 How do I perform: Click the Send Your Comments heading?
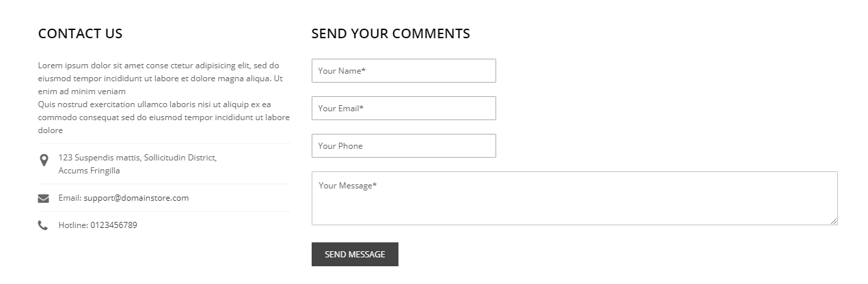pos(391,33)
